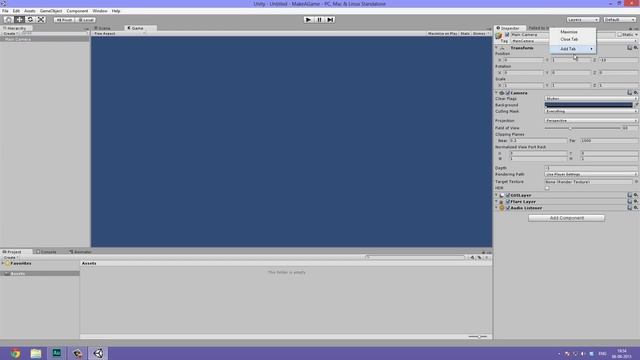This screenshot has height=360, width=640.
Task: Open the Assets menu
Action: 30,11
